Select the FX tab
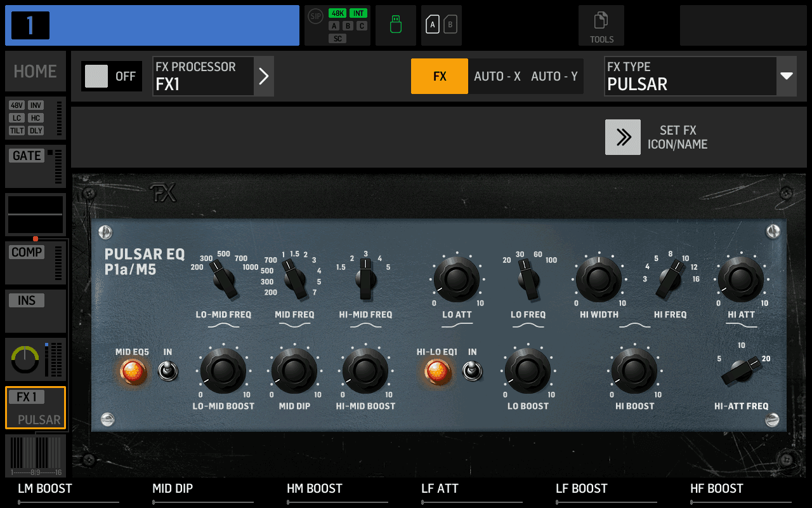 [440, 76]
